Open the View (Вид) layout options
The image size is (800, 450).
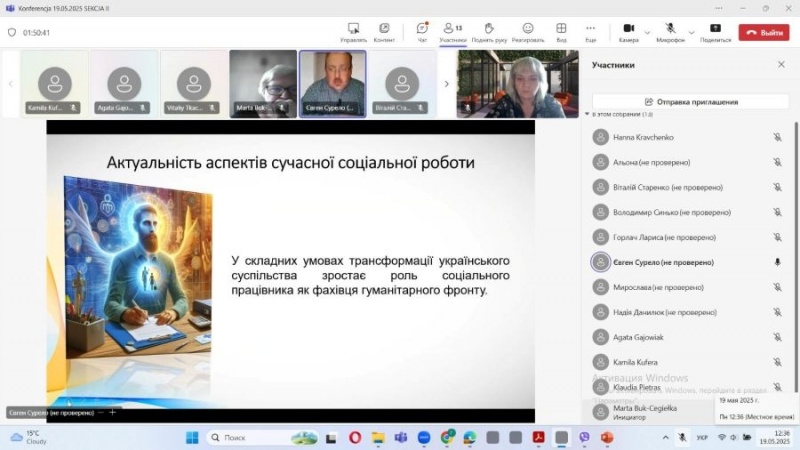561,31
